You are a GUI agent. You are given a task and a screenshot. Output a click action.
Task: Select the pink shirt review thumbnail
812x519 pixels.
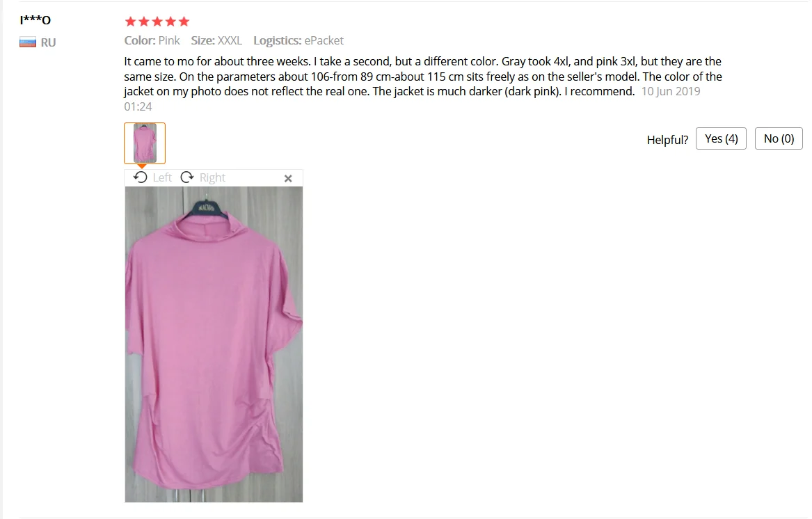[x=145, y=143]
